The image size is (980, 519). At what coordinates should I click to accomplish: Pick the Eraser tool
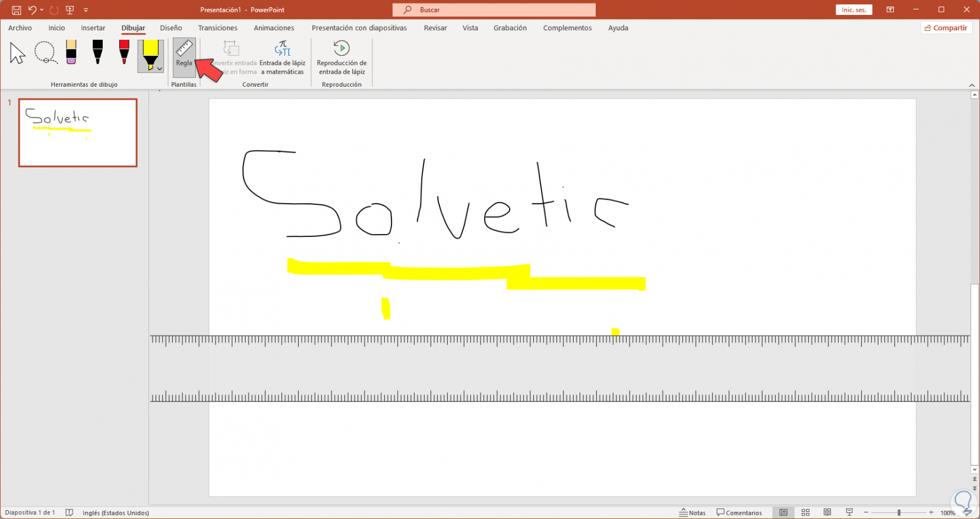pyautogui.click(x=71, y=52)
